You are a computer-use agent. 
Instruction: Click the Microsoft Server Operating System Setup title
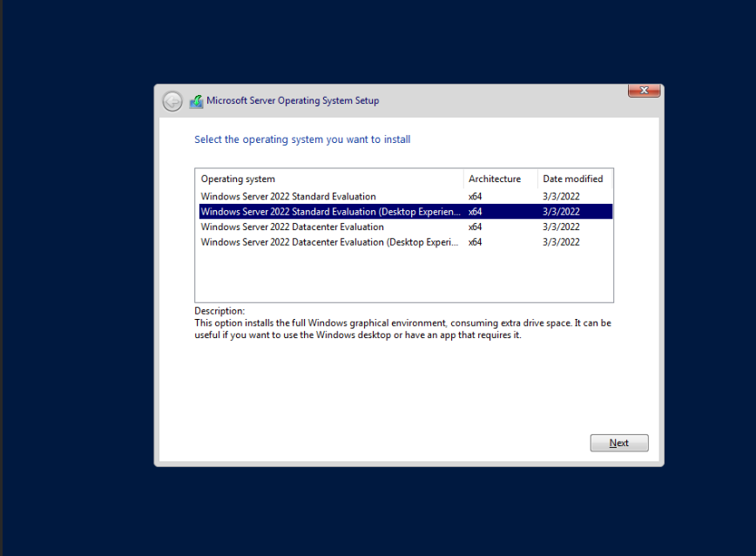click(x=293, y=101)
